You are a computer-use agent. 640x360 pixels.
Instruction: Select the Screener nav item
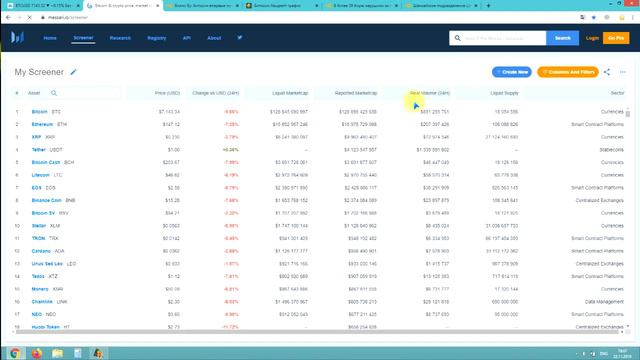[83, 38]
